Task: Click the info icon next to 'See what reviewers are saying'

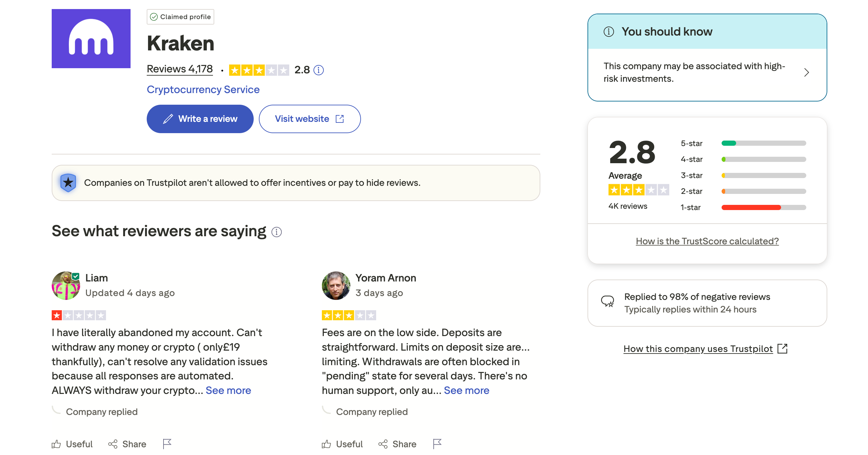Action: [276, 232]
